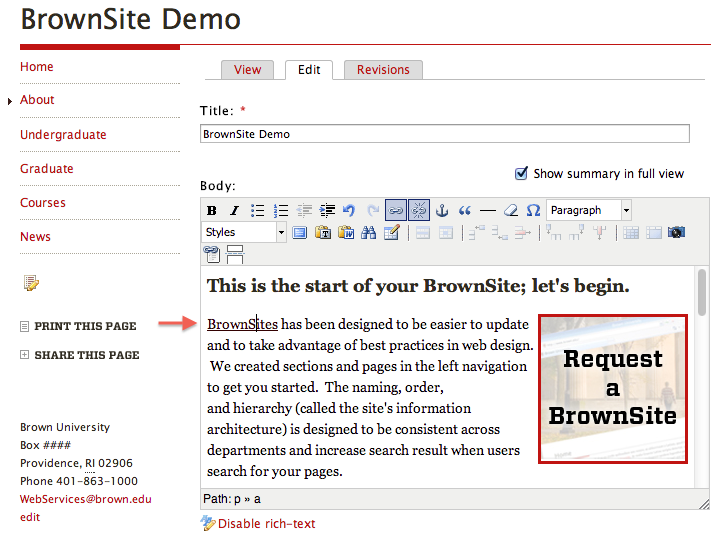The width and height of the screenshot is (721, 533).
Task: Click WebServices@brown.edu email link
Action: point(86,499)
